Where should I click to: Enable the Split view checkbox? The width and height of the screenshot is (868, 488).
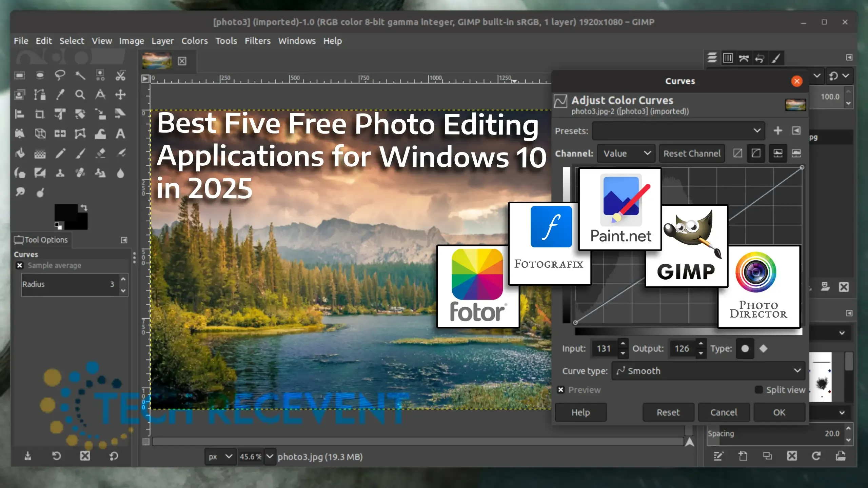point(759,390)
